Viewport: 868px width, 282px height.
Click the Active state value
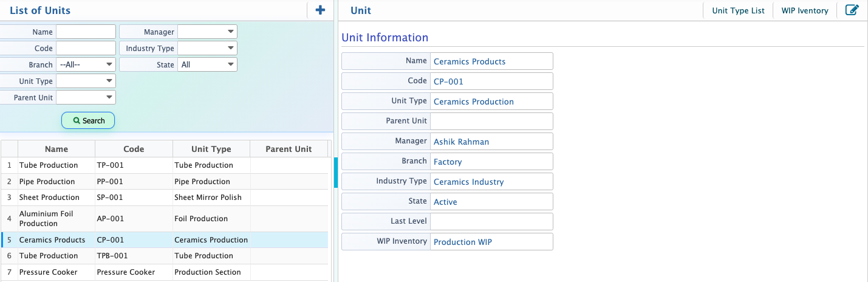tap(445, 202)
